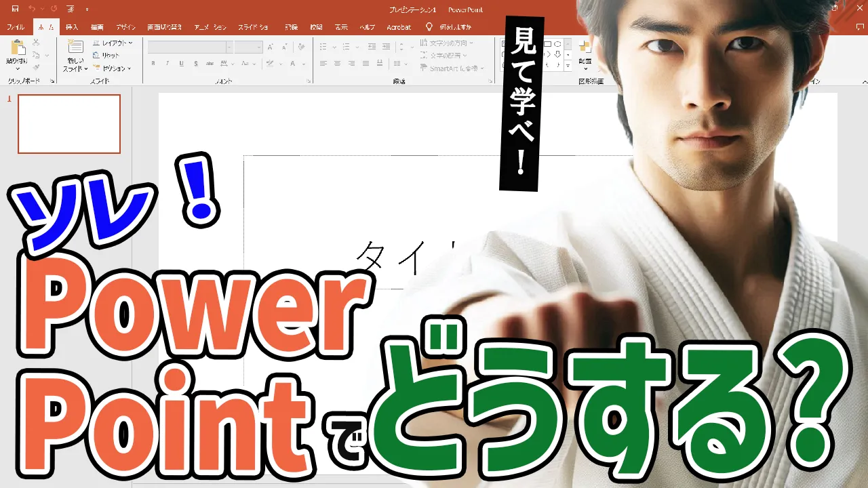Click the 文字列の方向 text direction button
The image size is (868, 488).
(x=448, y=43)
